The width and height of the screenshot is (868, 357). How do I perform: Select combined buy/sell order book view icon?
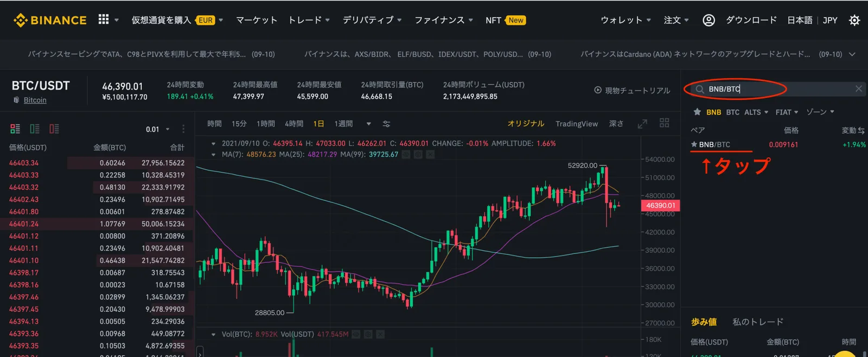(x=15, y=129)
